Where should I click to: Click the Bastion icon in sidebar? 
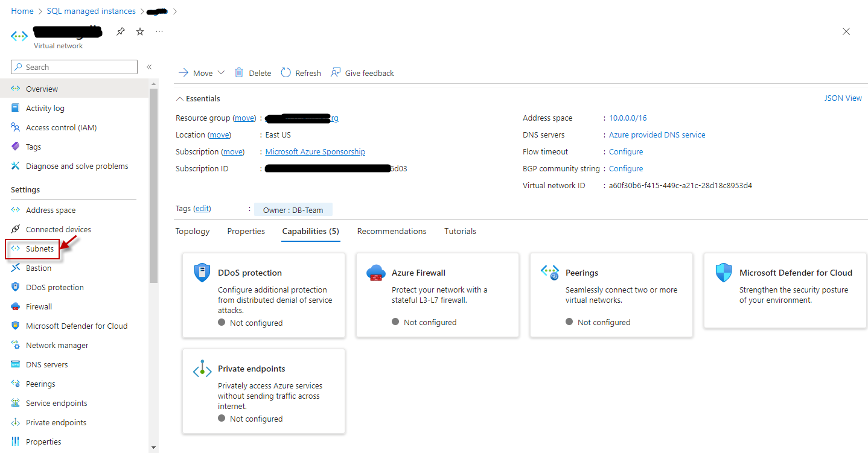16,268
